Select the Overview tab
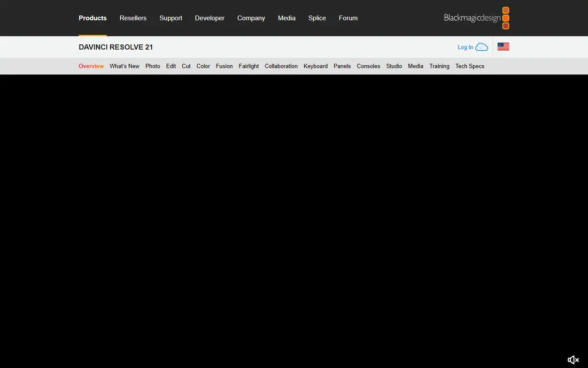 pyautogui.click(x=91, y=66)
